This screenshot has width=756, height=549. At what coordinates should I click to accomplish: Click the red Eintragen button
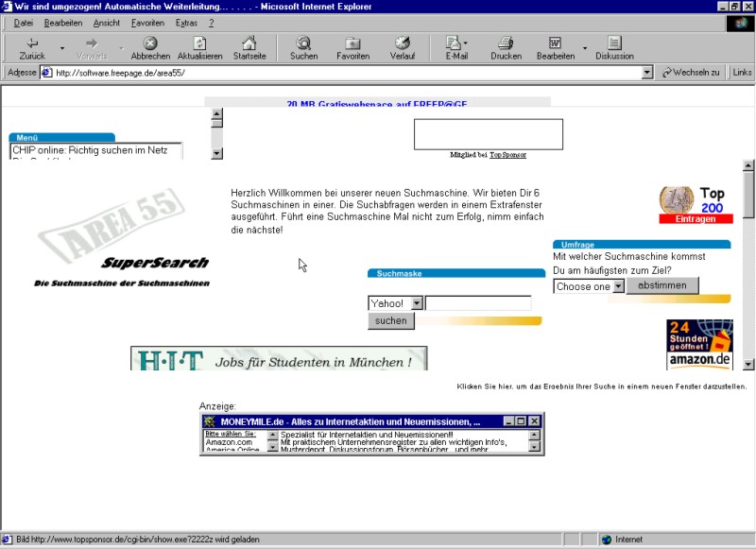tap(696, 219)
